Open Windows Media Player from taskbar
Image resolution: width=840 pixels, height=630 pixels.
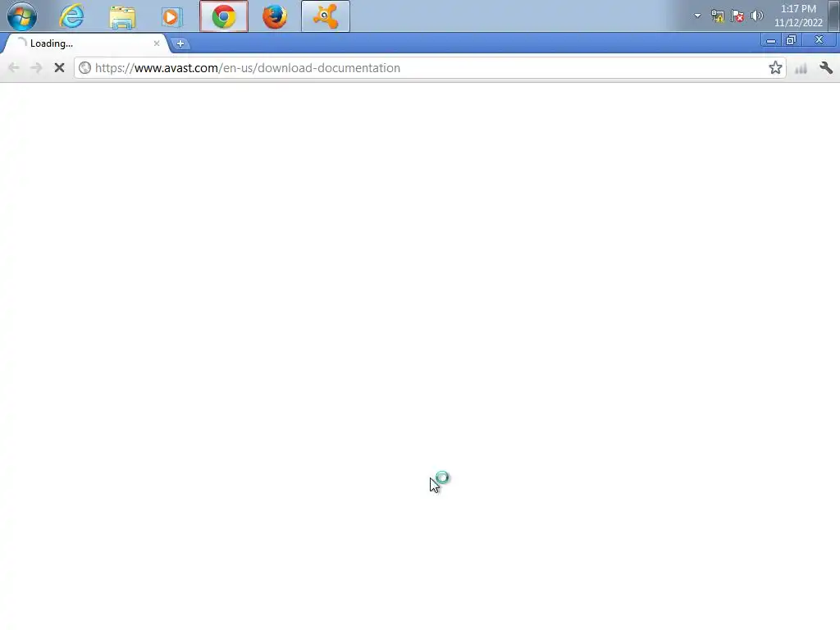pos(171,17)
